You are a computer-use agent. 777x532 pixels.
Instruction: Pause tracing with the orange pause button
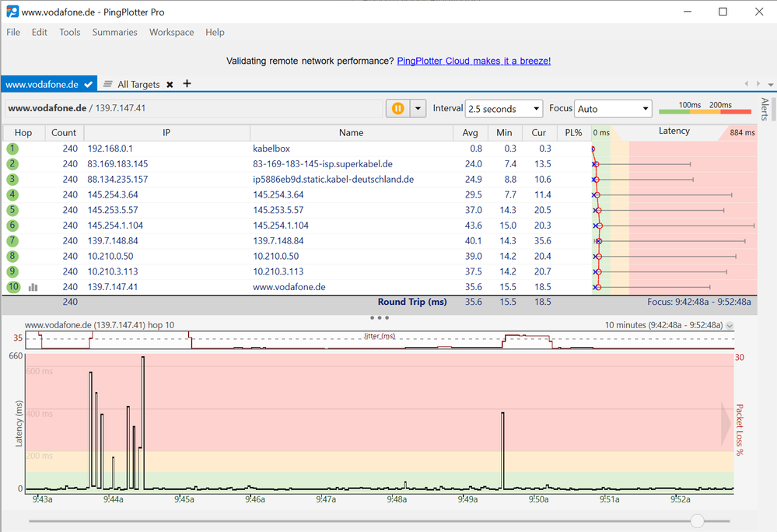(398, 108)
